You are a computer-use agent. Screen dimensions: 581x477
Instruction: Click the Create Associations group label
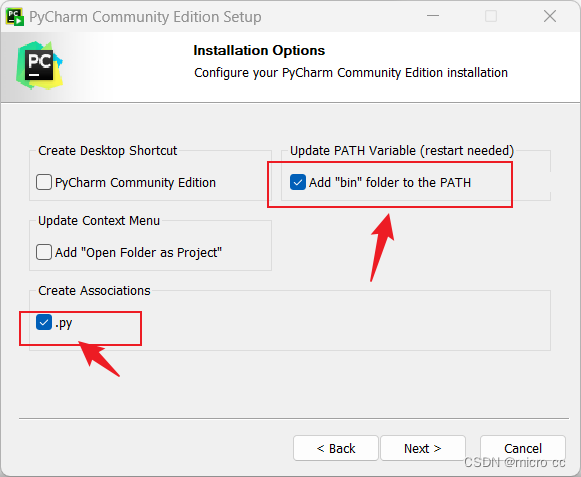(x=94, y=291)
